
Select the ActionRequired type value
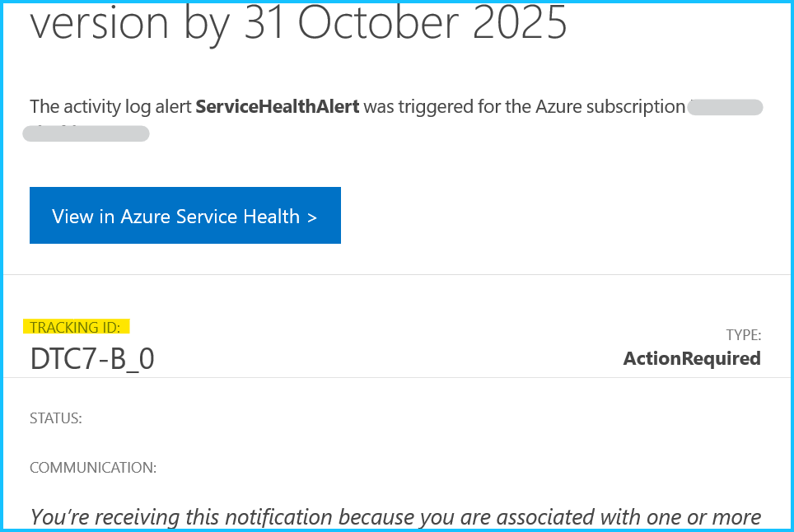coord(692,358)
